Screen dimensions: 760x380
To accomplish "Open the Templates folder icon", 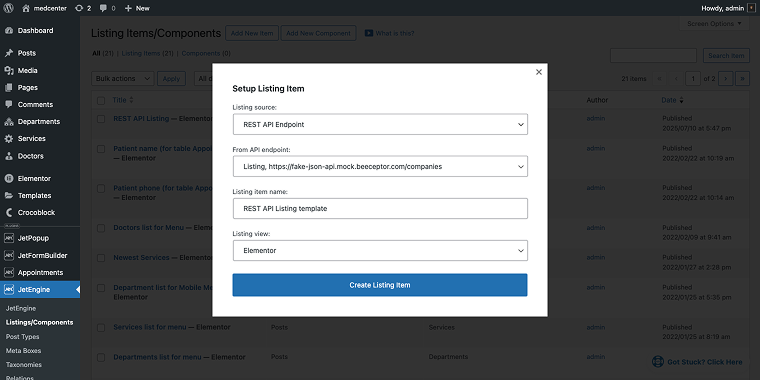I will pos(9,195).
